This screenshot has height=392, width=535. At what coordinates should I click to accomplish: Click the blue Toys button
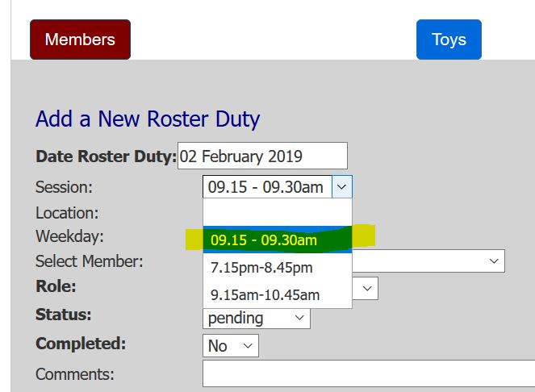pyautogui.click(x=449, y=40)
